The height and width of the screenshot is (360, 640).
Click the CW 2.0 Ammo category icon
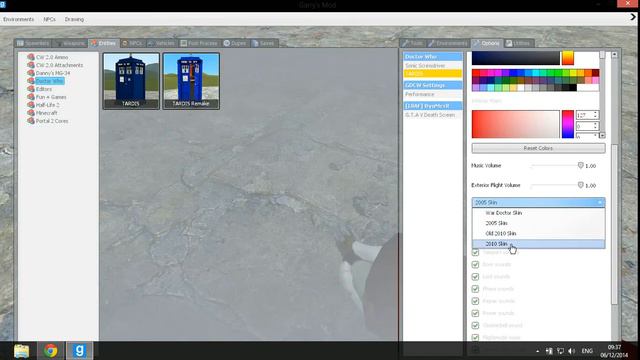31,57
